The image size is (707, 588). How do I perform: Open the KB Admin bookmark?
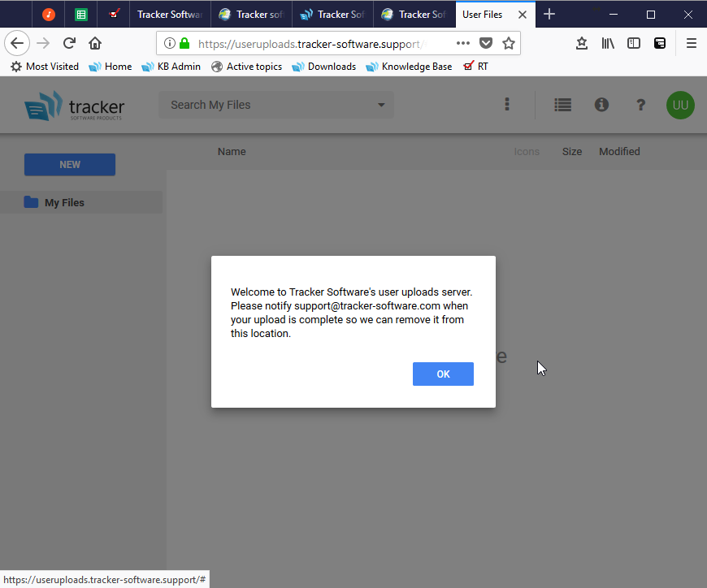point(171,67)
